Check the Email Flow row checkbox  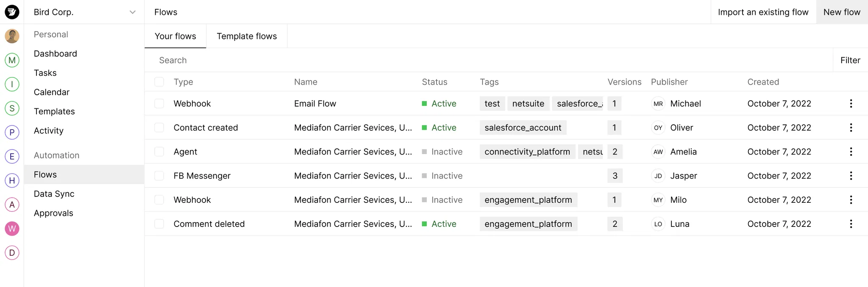(159, 104)
